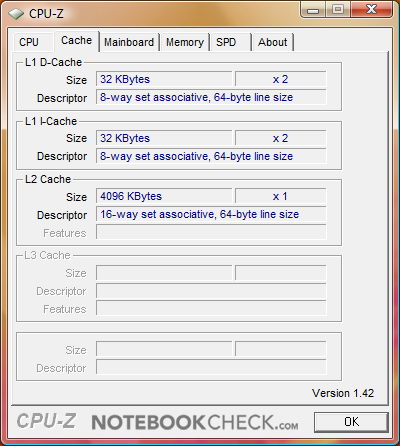Click the CPU-Z app icon in title bar
The height and width of the screenshot is (446, 400).
pos(16,14)
